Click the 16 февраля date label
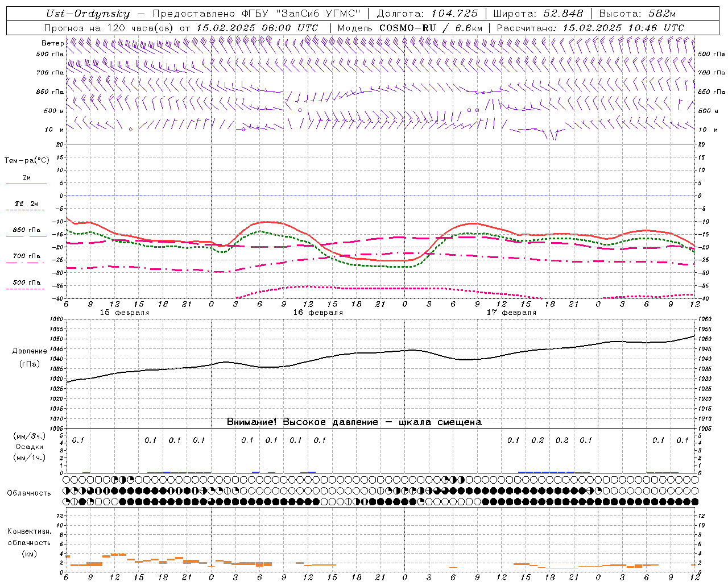Screen dimensions: 728x582 click(x=318, y=313)
